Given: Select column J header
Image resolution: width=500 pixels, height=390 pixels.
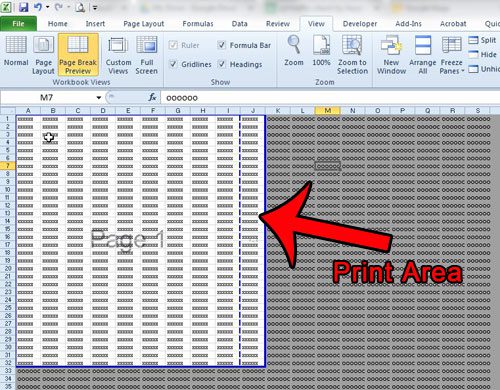Looking at the screenshot, I should (253, 111).
